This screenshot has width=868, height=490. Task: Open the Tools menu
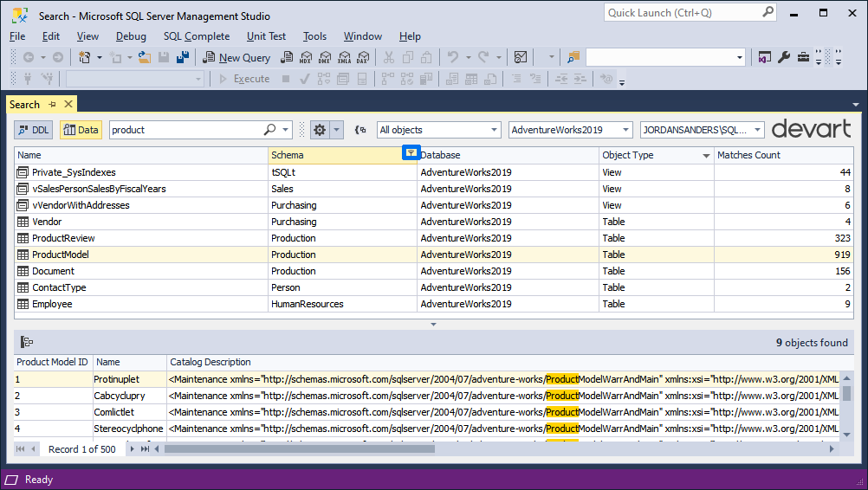click(x=314, y=36)
